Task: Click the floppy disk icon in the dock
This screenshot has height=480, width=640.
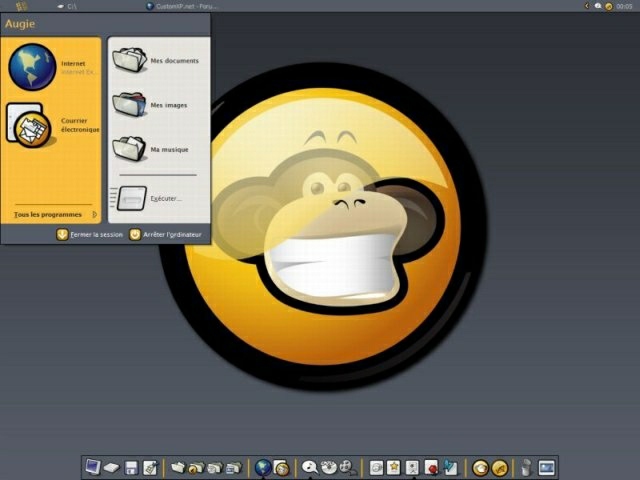Action: coord(131,468)
